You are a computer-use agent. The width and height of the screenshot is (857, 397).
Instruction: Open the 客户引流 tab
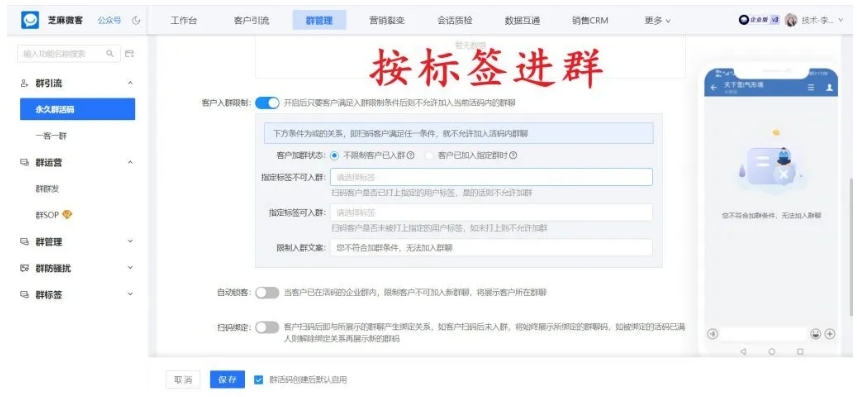[x=251, y=20]
